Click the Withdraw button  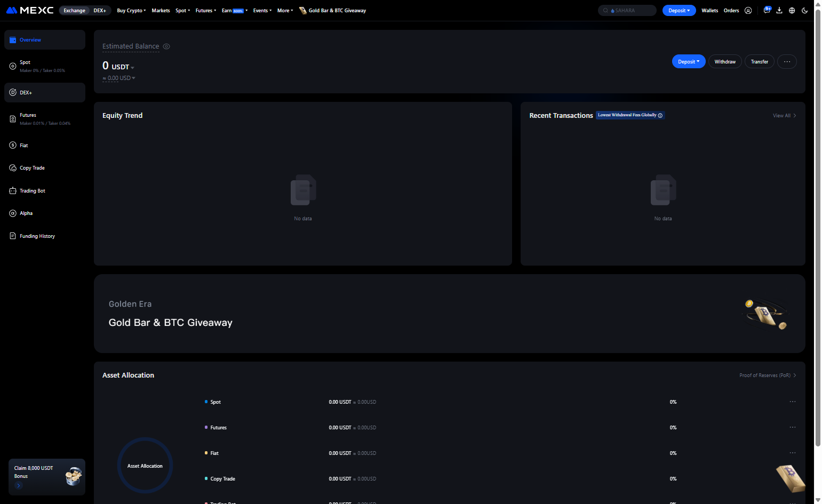tap(725, 62)
